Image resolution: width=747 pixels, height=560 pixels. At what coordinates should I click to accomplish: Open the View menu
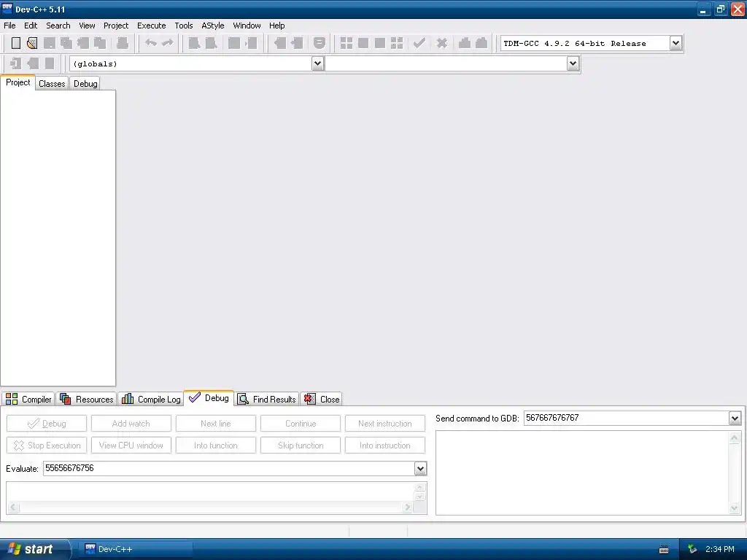pos(87,26)
